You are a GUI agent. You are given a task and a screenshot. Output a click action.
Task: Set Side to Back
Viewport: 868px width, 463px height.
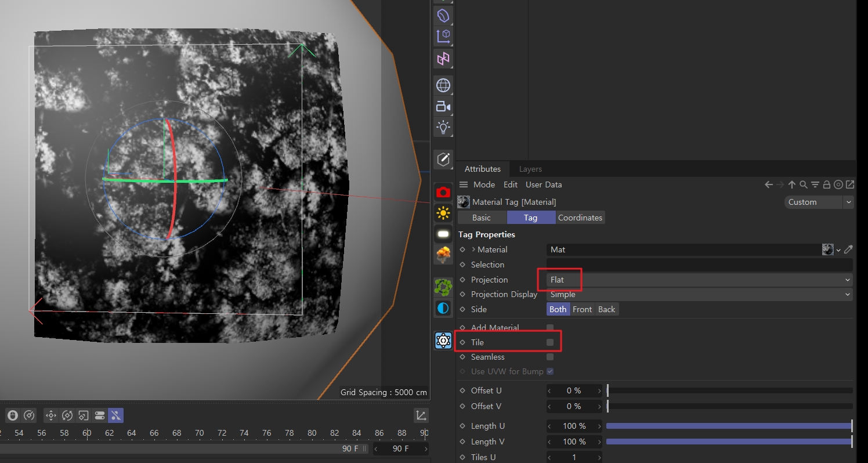(x=607, y=309)
